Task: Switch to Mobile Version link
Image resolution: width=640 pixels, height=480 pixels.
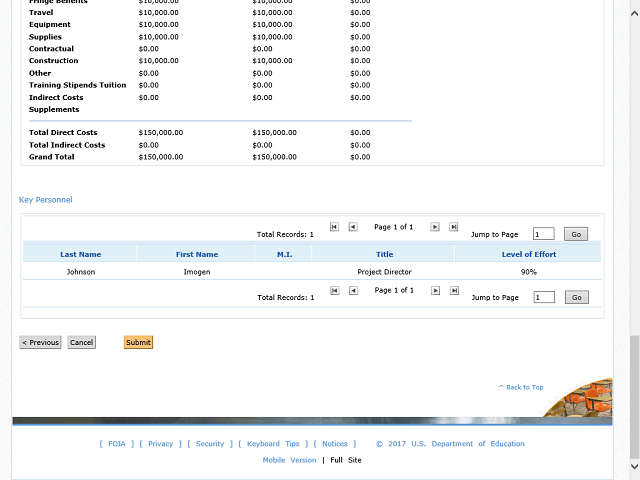Action: 289,460
